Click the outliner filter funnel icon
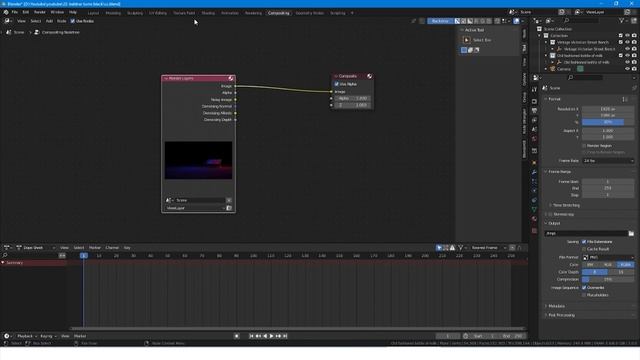Image resolution: width=640 pixels, height=360 pixels. click(621, 20)
